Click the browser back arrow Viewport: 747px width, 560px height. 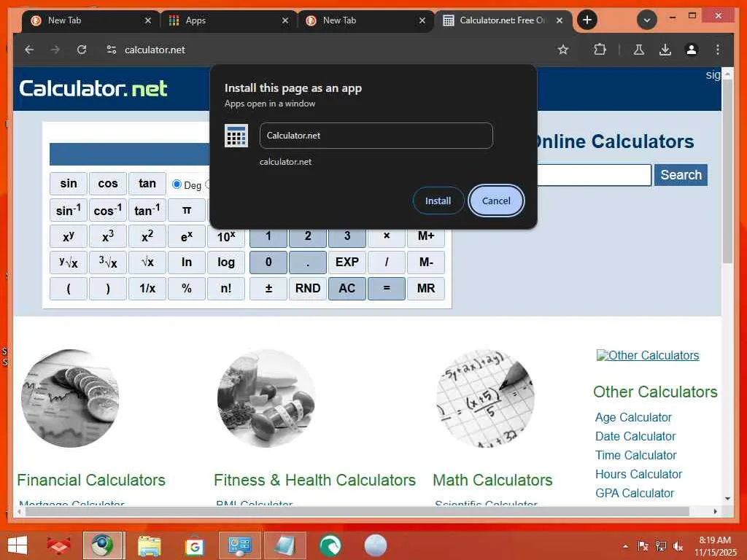click(29, 50)
